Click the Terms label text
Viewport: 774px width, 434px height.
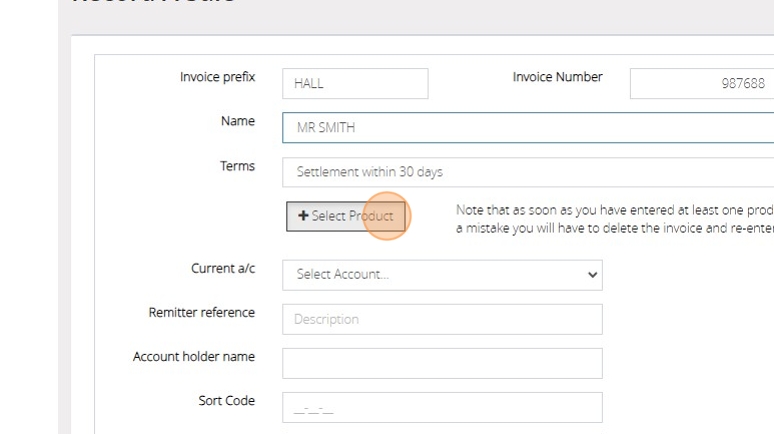237,166
